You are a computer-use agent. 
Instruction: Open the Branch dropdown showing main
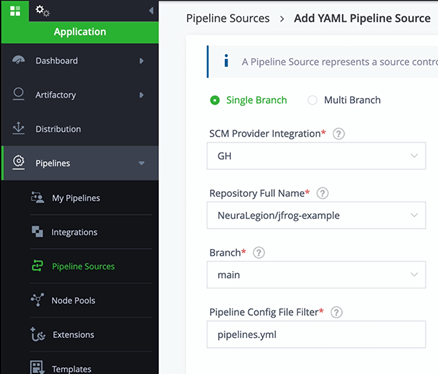click(316, 275)
